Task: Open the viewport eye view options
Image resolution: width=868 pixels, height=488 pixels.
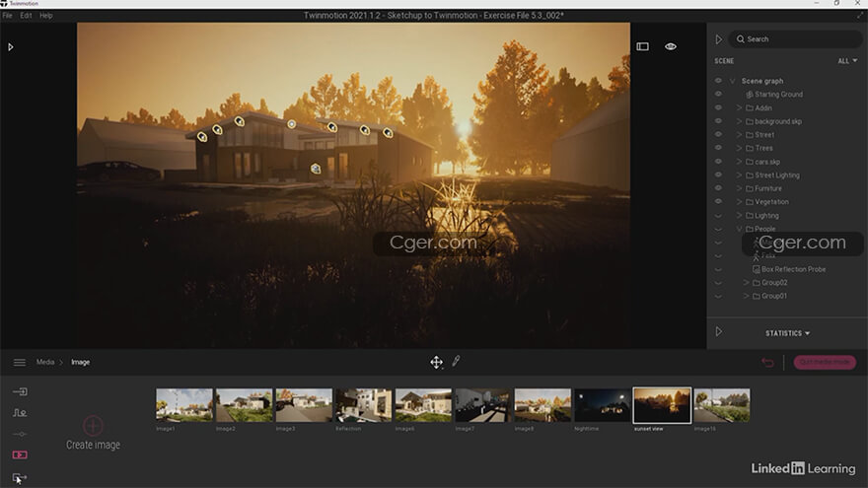Action: click(x=671, y=46)
